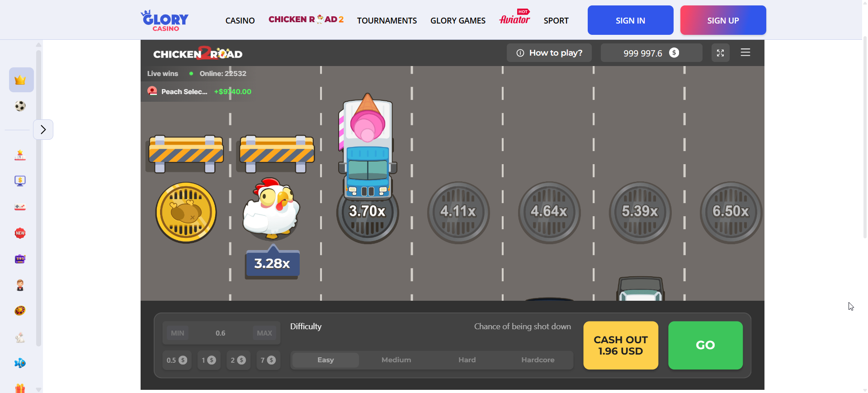Select Easy difficulty
The image size is (868, 393).
point(325,360)
